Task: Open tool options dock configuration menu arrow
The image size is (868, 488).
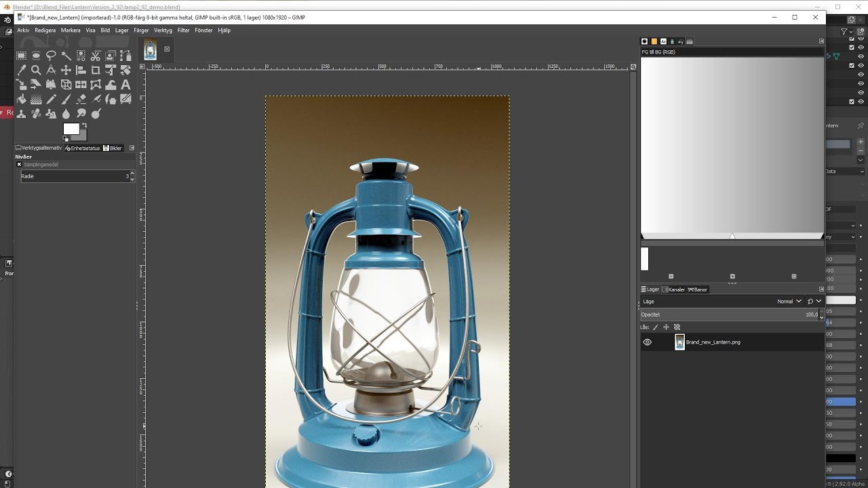Action: click(132, 148)
